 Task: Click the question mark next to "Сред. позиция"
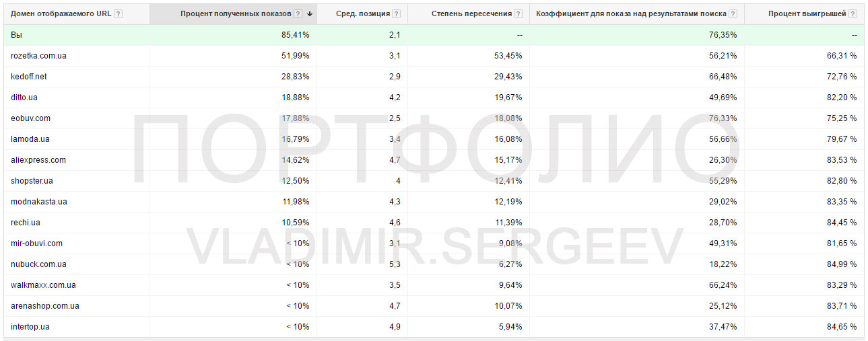pos(396,14)
